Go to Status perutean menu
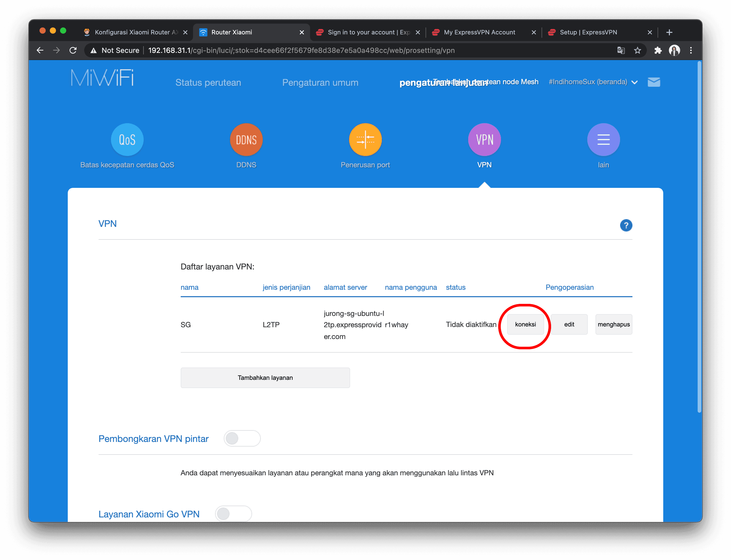731x560 pixels. click(208, 83)
